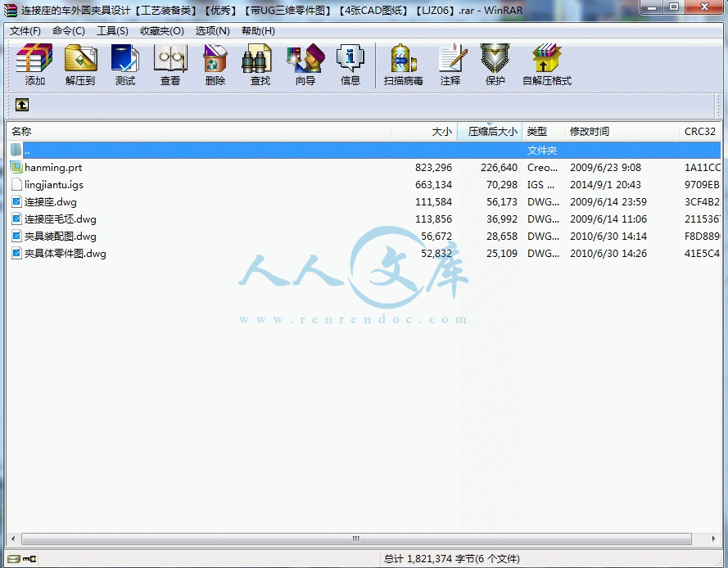Open the 查看 (View) tool
This screenshot has height=568, width=728.
[170, 65]
